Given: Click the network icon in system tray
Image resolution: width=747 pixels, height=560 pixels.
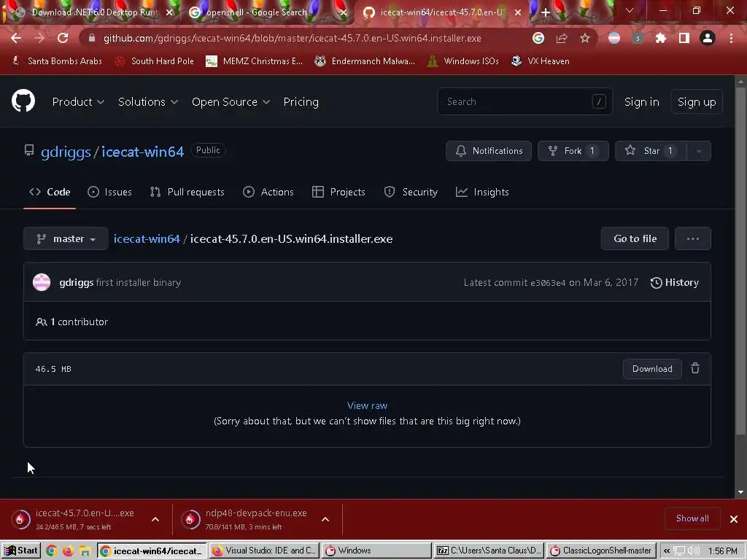Looking at the screenshot, I should 679,551.
